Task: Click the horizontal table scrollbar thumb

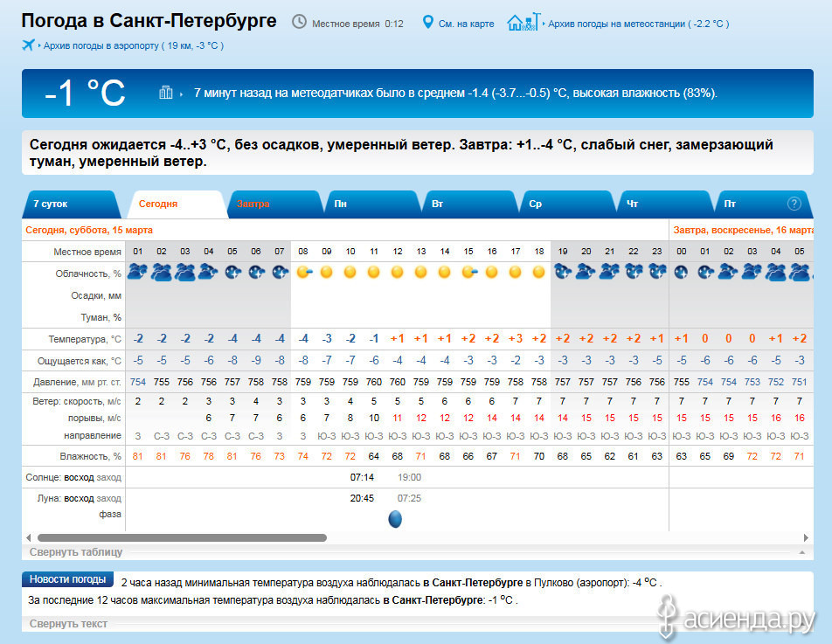Action: pyautogui.click(x=182, y=538)
